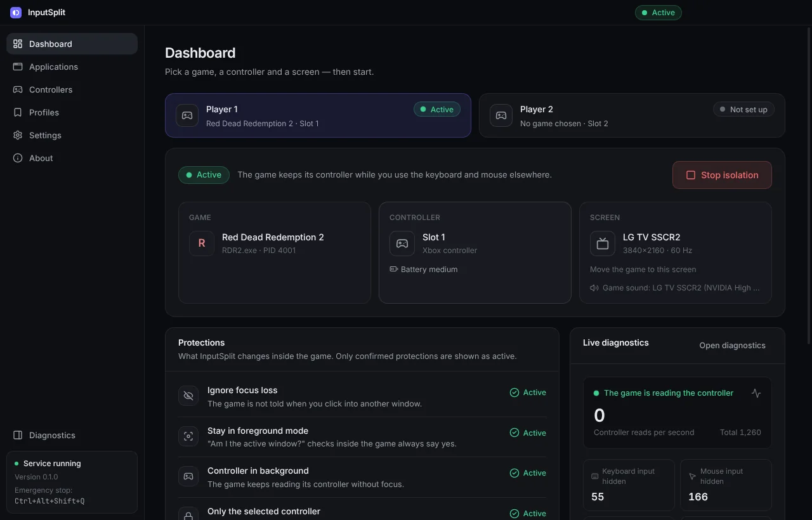Screen dimensions: 812x520
Task: Click "3840×2160 · 60 Hz" resolution text
Action: click(658, 250)
